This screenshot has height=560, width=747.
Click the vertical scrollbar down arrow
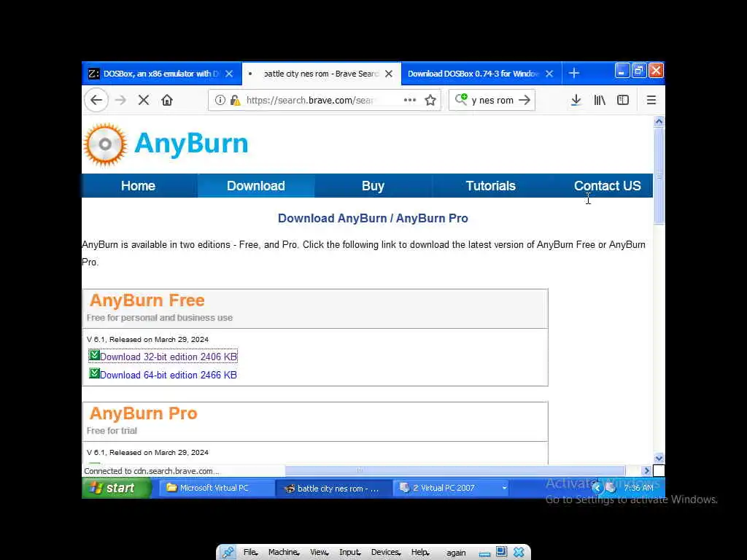(659, 458)
